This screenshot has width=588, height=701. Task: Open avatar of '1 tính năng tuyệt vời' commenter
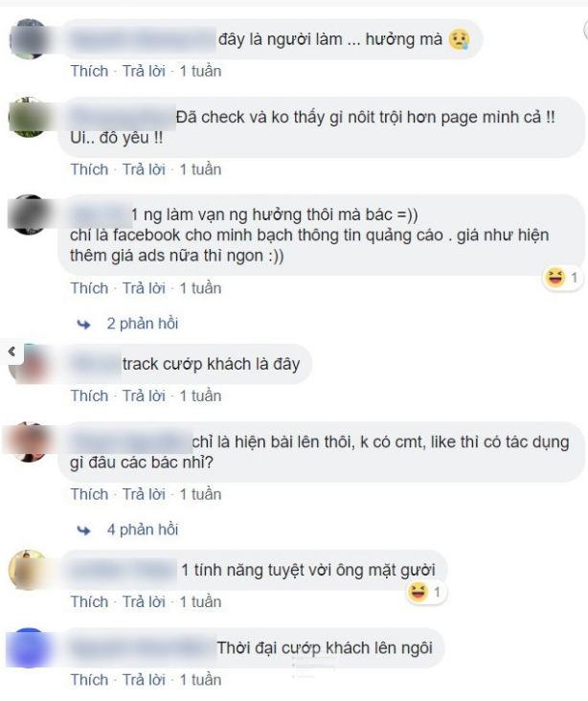pyautogui.click(x=29, y=570)
